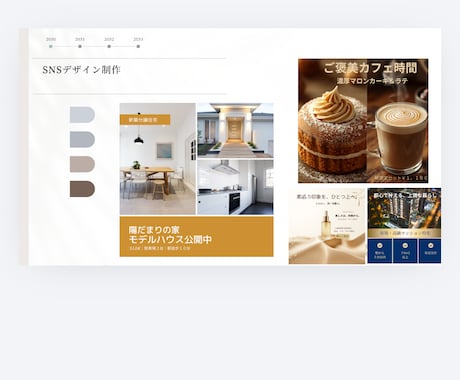
Task: Pick the beige-taupe color swatch
Action: tap(82, 164)
